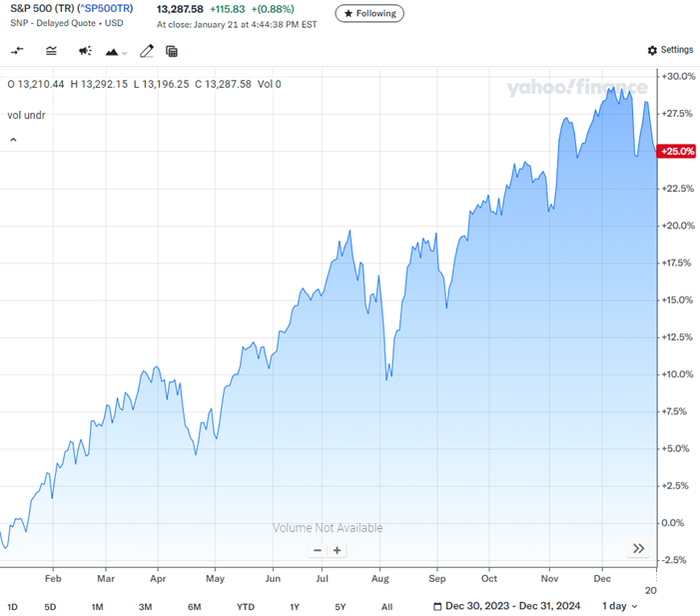
Task: Click the vol undr indicator label
Action: [x=26, y=115]
